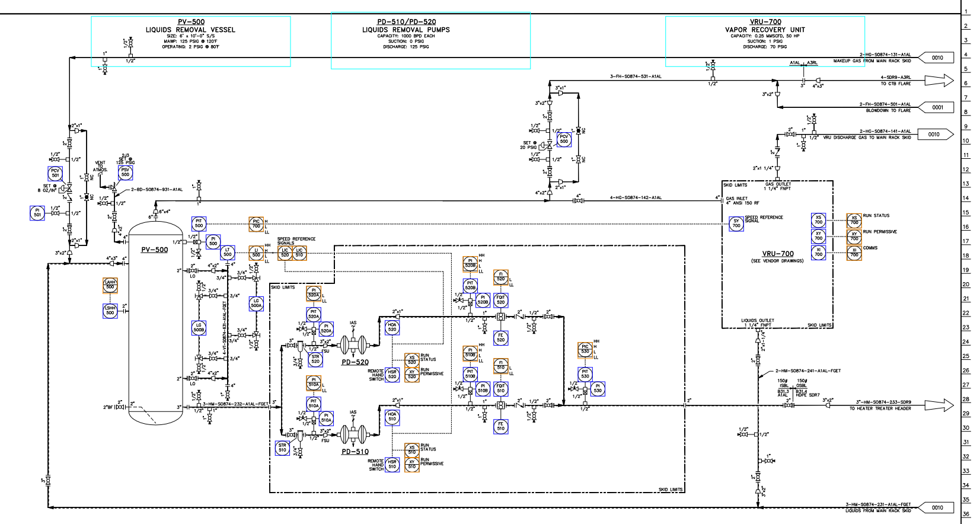Image resolution: width=980 pixels, height=524 pixels.
Task: Select the BLOWDOWN TO FLARE text
Action: (888, 110)
